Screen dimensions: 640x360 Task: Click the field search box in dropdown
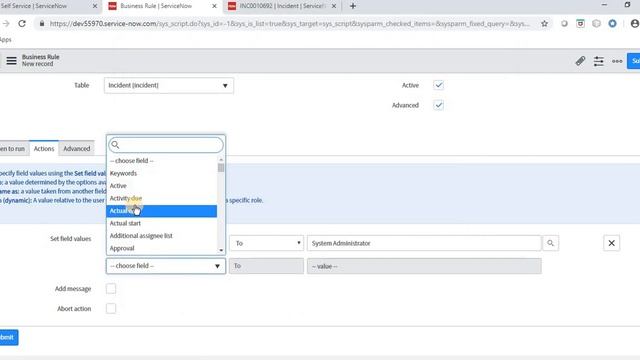pyautogui.click(x=166, y=145)
